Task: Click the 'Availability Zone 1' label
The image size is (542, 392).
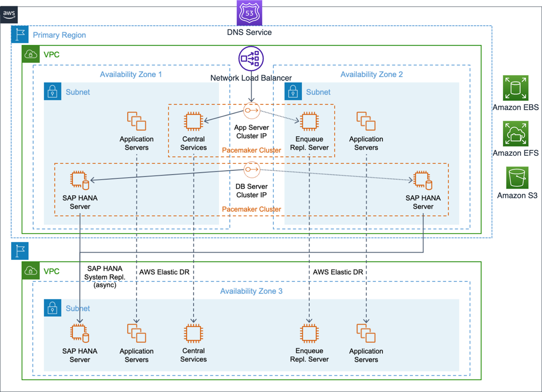Action: pos(131,74)
